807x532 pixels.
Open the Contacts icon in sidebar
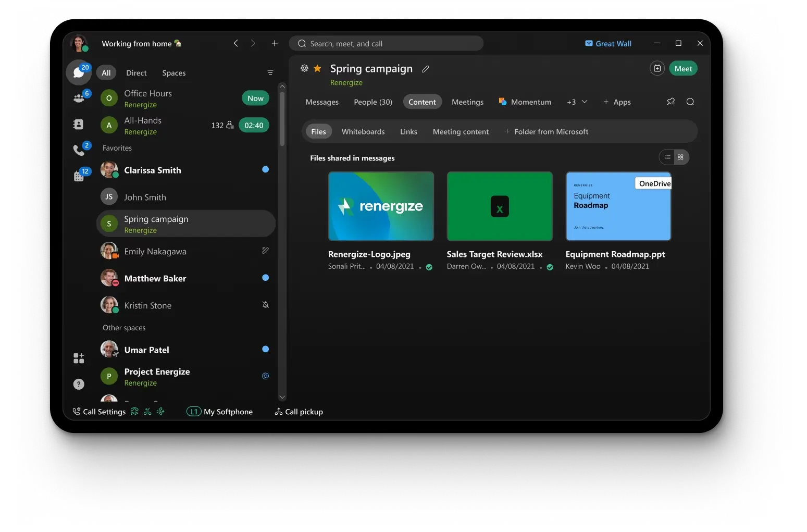(x=79, y=124)
